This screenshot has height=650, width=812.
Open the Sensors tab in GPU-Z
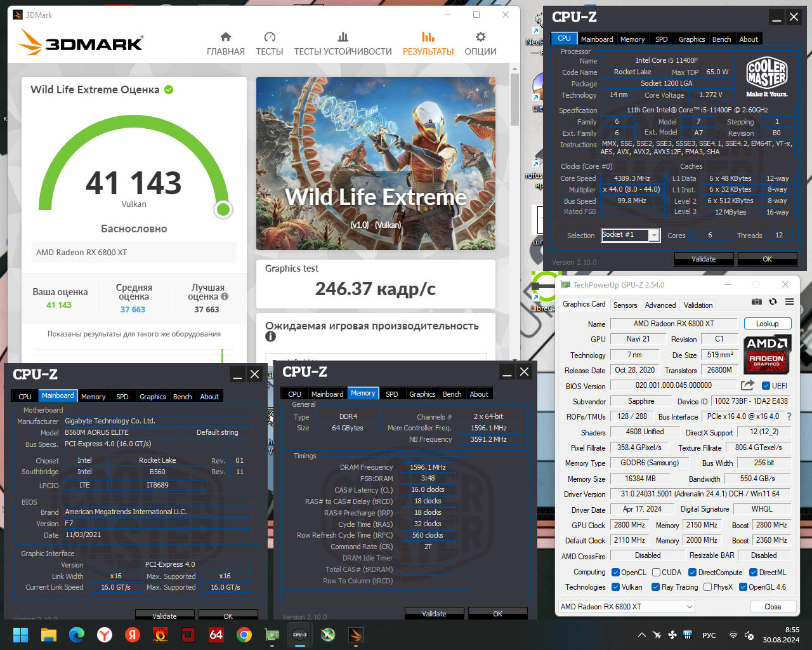coord(625,305)
